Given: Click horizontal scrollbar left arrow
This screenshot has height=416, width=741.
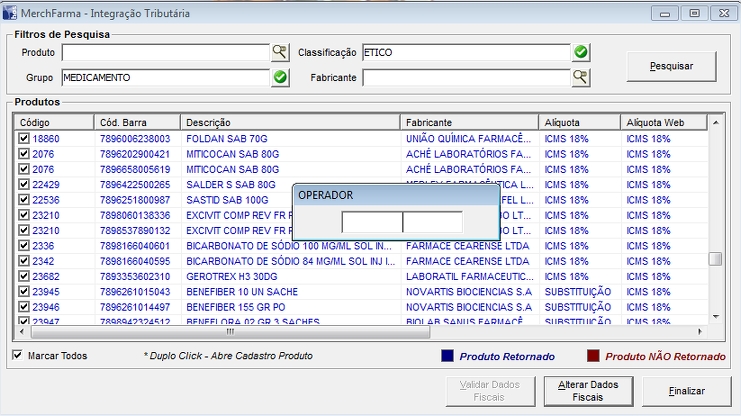Looking at the screenshot, I should [x=22, y=332].
